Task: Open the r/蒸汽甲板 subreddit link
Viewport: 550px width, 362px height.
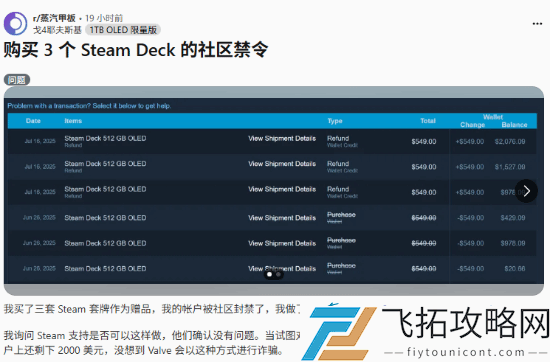Action: coord(54,18)
